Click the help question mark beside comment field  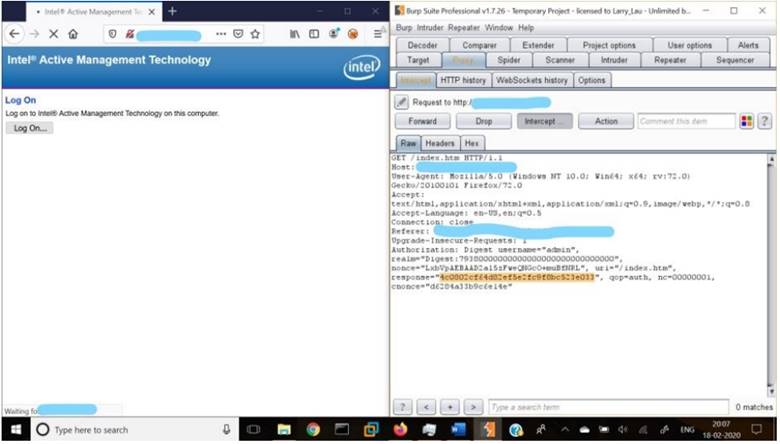(x=765, y=121)
